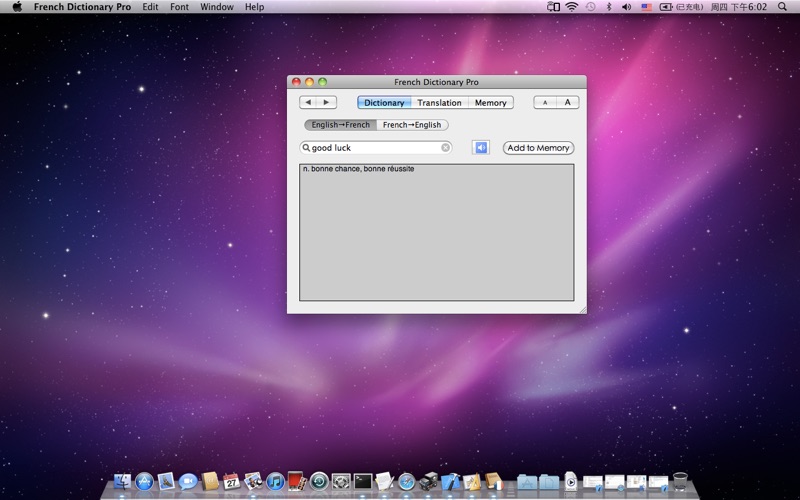
Task: Click French Dictionary Pro icon in the Dock
Action: coord(494,482)
